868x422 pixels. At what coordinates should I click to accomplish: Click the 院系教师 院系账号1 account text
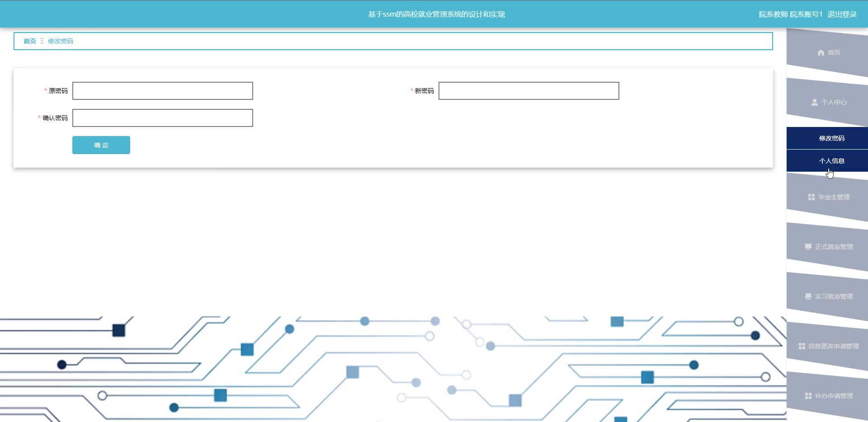click(x=791, y=14)
